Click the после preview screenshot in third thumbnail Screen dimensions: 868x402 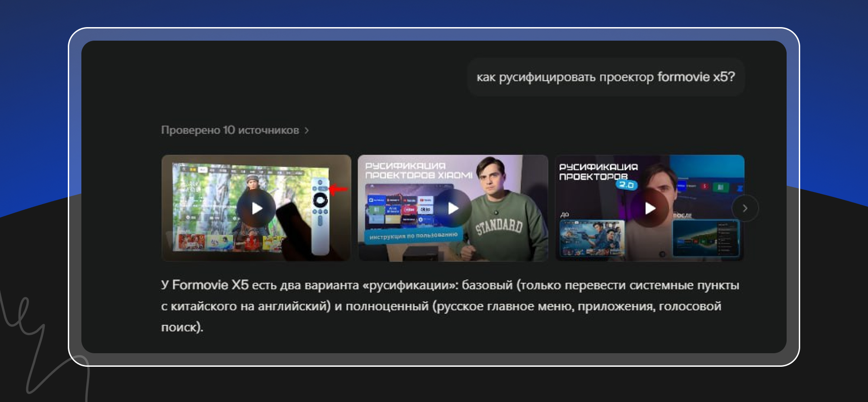pos(705,238)
